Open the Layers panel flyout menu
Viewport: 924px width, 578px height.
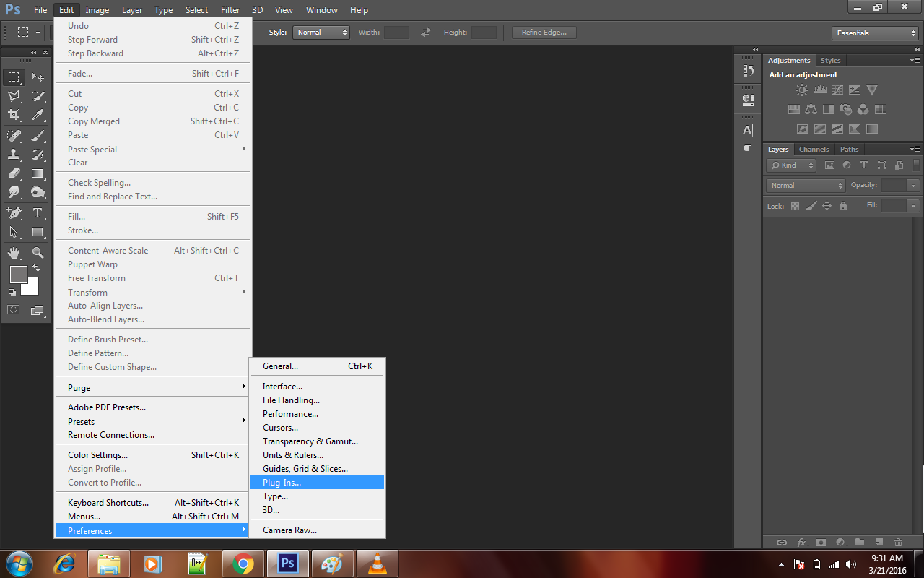tap(915, 149)
